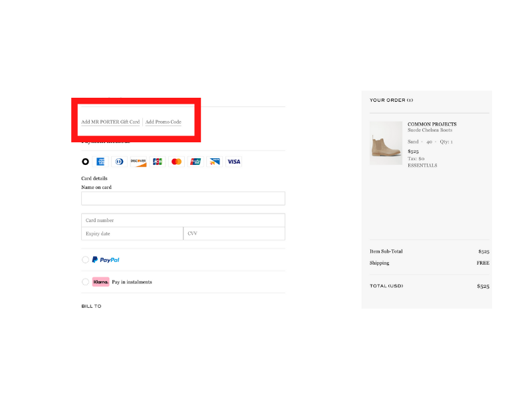This screenshot has height=399, width=532.
Task: Open the Add Promo Code link
Action: 164,122
